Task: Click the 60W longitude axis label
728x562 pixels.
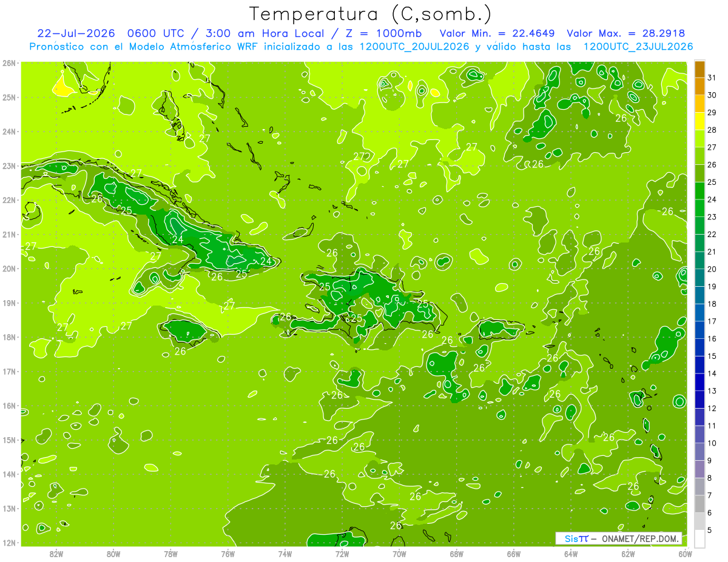Action: (685, 554)
